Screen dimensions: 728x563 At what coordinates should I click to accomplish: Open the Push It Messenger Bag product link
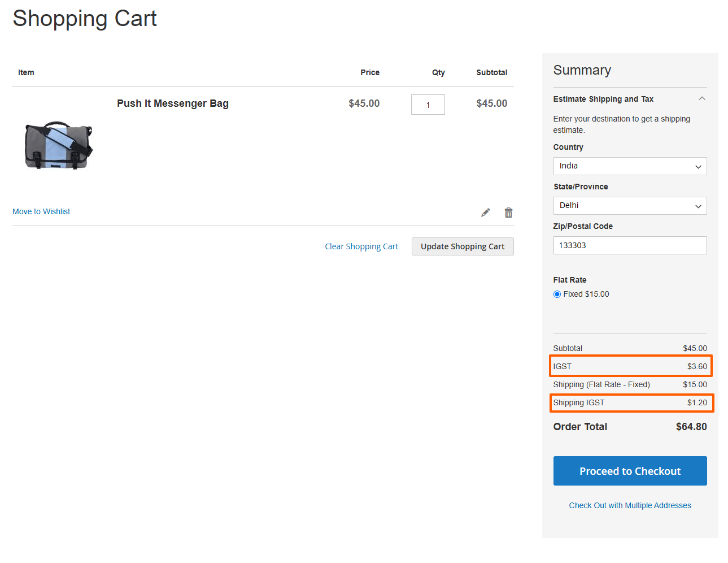coord(173,103)
